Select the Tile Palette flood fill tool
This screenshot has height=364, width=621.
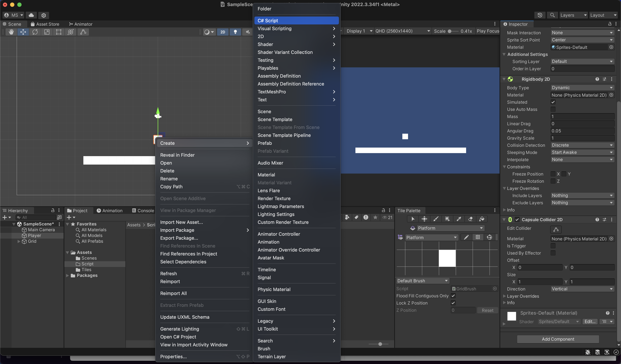[482, 219]
